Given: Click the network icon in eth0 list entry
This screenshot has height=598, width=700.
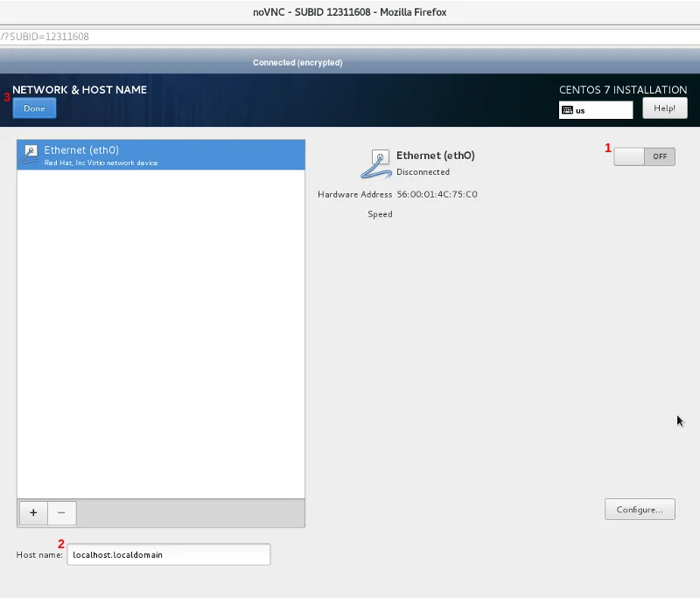Looking at the screenshot, I should coord(30,155).
